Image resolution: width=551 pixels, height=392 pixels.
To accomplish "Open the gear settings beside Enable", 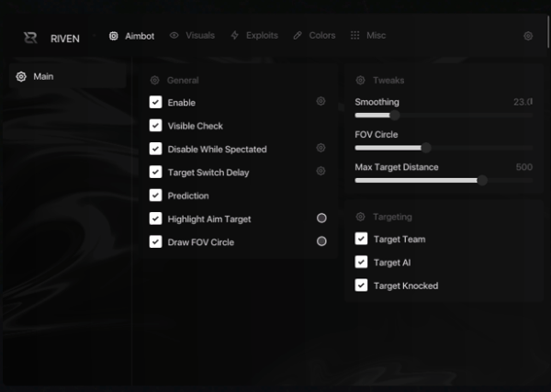I will tap(320, 101).
